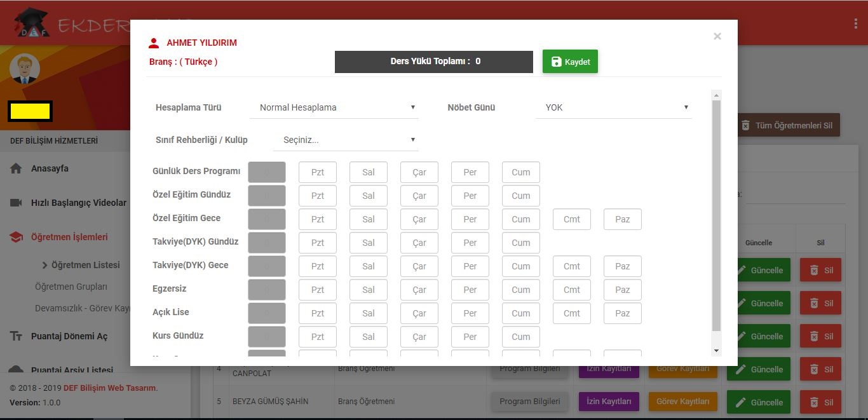Open the three-dot menu in header

[x=855, y=24]
